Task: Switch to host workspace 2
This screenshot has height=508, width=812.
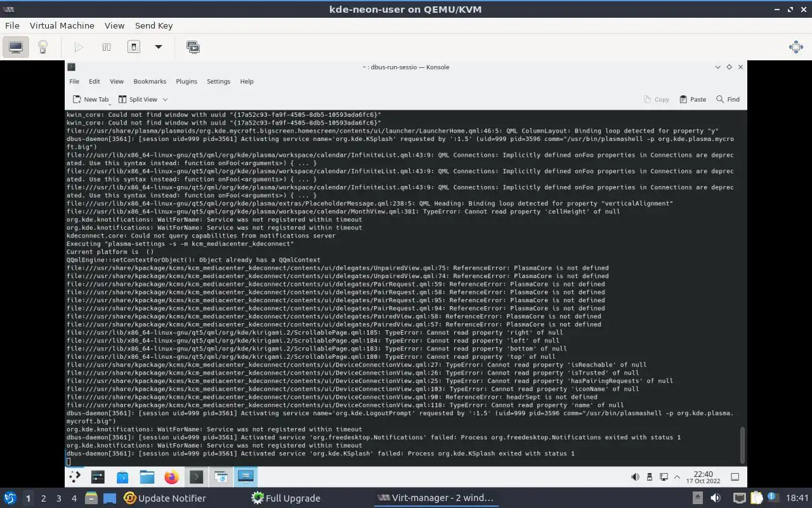Action: pyautogui.click(x=43, y=498)
